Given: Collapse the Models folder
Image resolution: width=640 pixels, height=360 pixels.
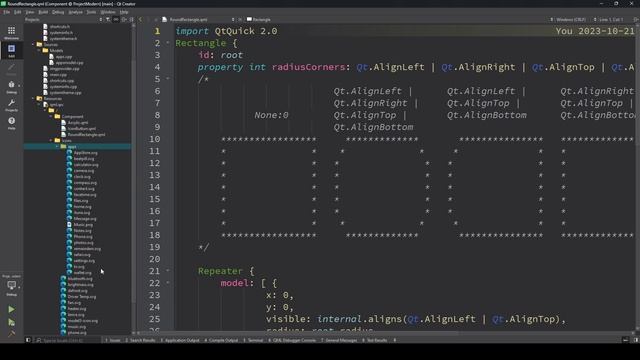Looking at the screenshot, I should click(x=40, y=51).
